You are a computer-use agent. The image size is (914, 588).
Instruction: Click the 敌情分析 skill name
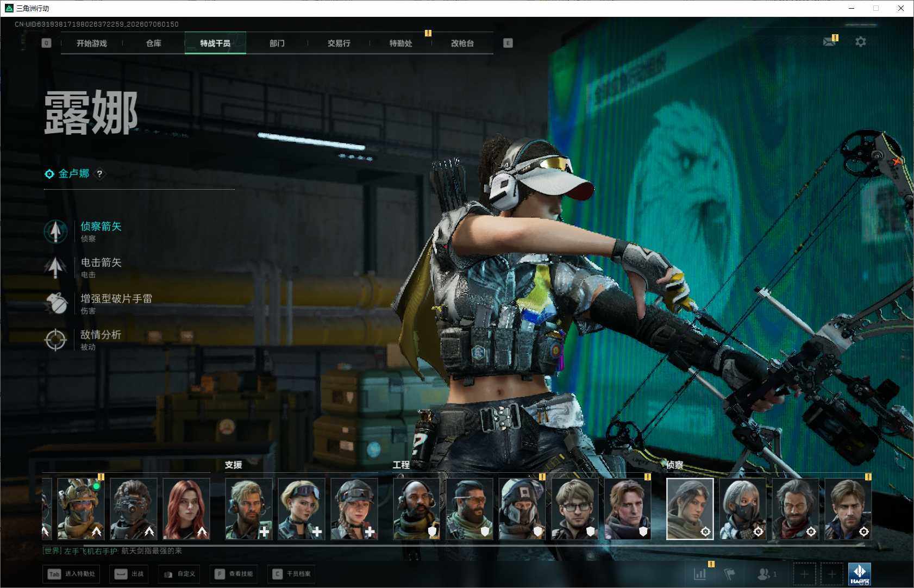(101, 335)
